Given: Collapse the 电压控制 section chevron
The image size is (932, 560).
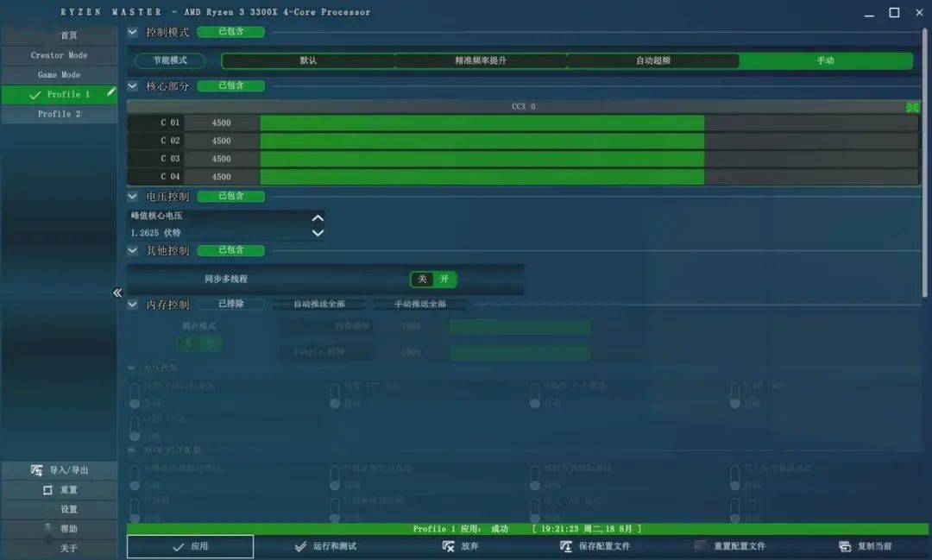Looking at the screenshot, I should coord(133,196).
